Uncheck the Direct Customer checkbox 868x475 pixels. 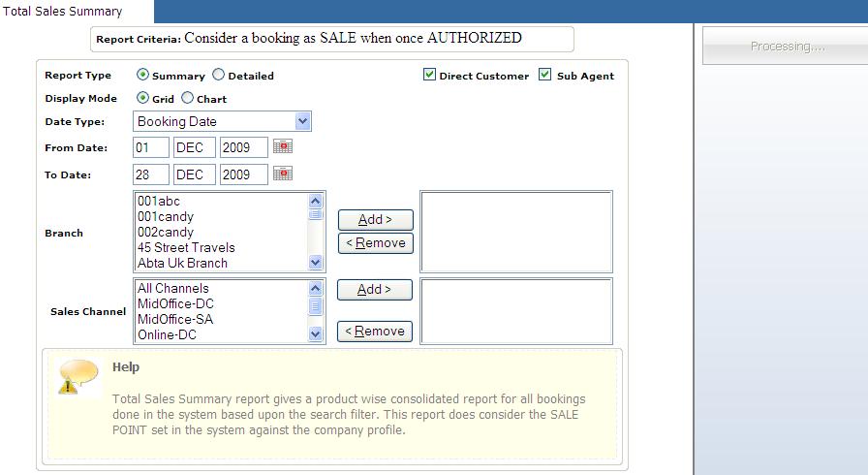[x=429, y=75]
